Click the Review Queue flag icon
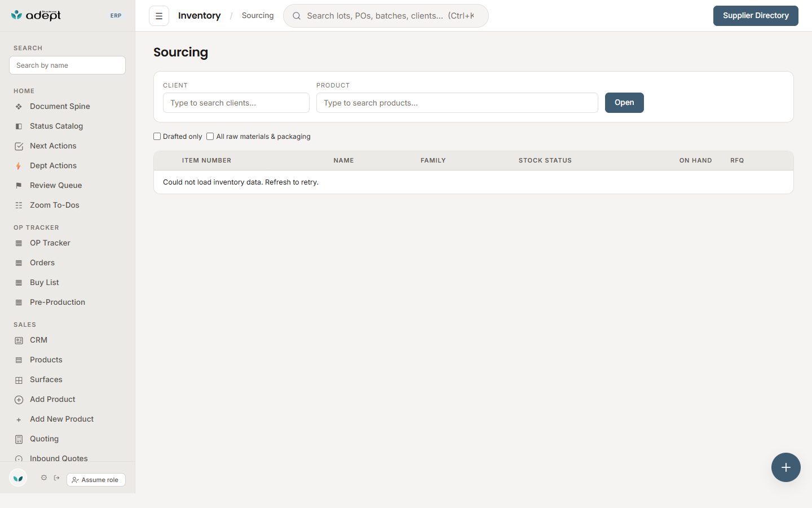Screen dimensions: 812x508 coord(19,186)
